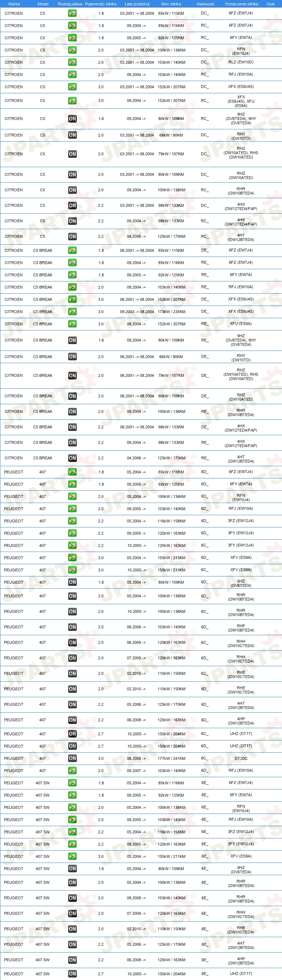This screenshot has width=282, height=980.
Task: Click ON icon in 407 SW UHZ (DT17) row
Action: (72, 974)
